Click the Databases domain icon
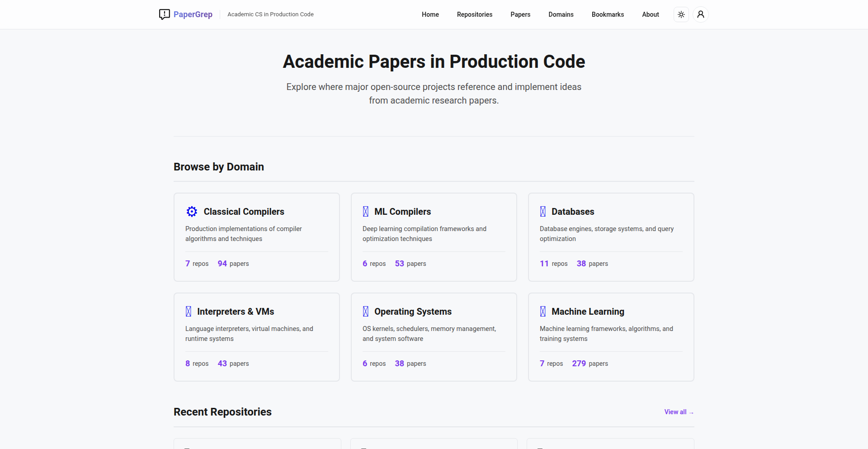 pos(543,211)
